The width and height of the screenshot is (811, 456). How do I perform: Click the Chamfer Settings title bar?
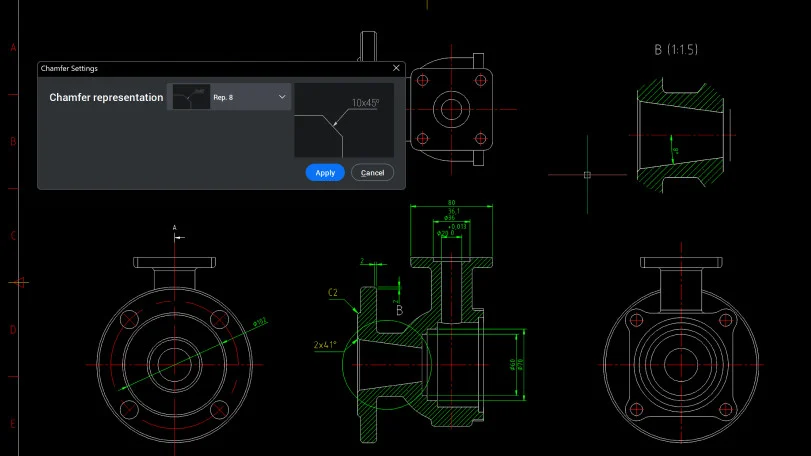pos(221,68)
